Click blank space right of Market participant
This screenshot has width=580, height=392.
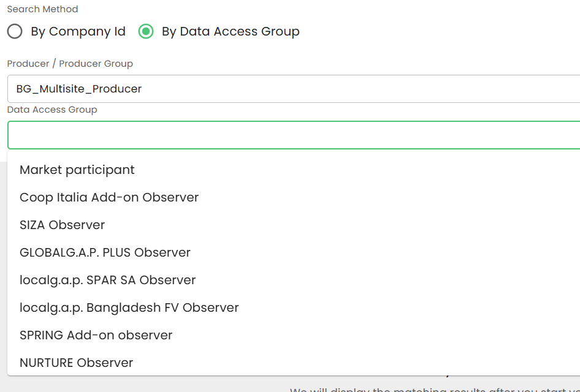point(368,170)
